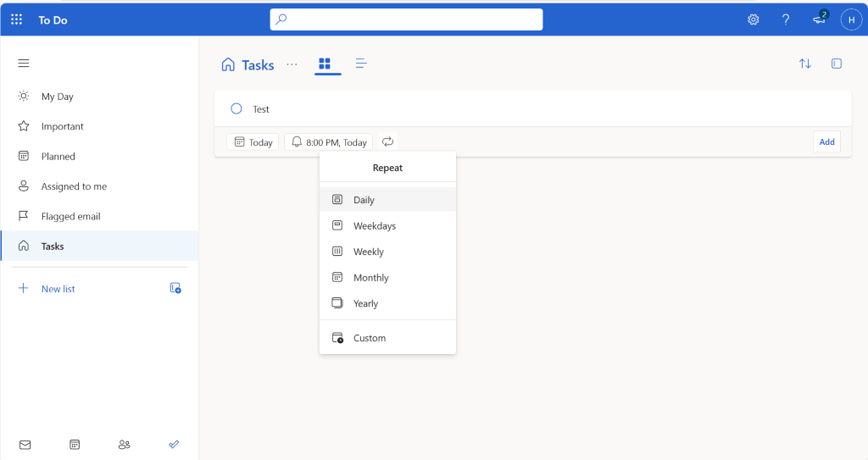Open account manager avatar H
Image resolution: width=868 pixels, height=460 pixels.
(x=851, y=20)
